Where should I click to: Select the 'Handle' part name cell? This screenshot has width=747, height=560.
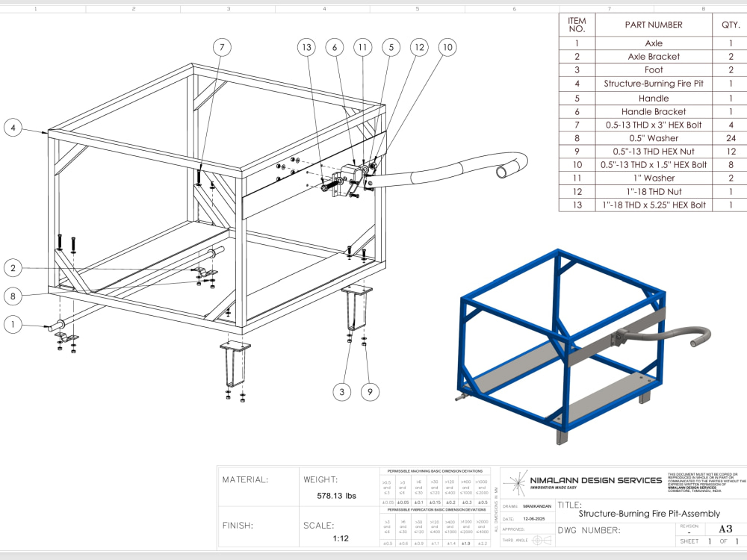coord(654,98)
